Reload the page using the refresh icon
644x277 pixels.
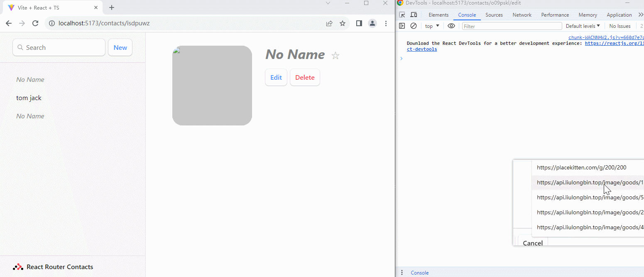tap(35, 23)
